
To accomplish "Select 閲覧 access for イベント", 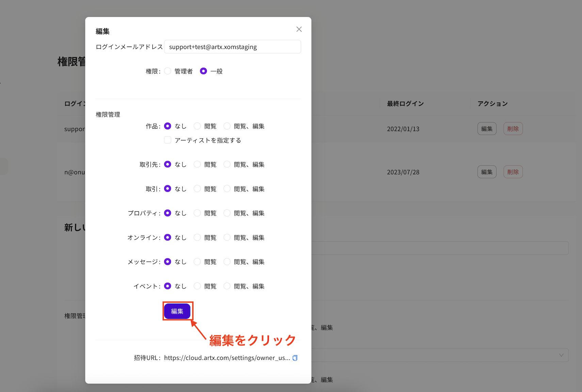I will pyautogui.click(x=197, y=286).
